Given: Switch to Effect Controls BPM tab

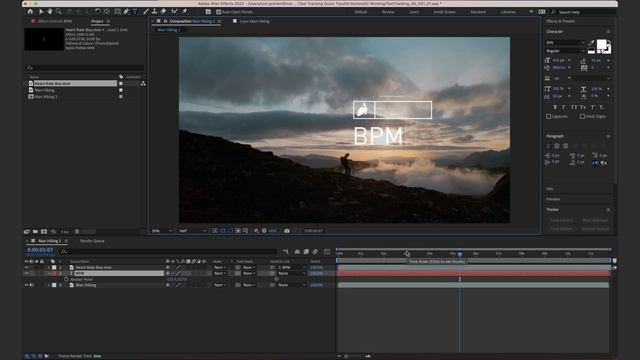Looking at the screenshot, I should tap(55, 21).
